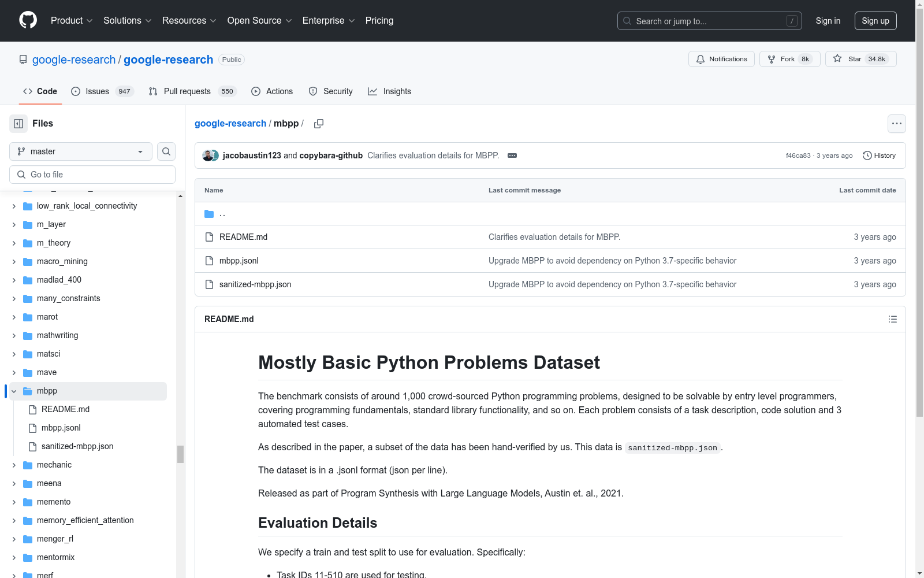Open the master branch selector
The height and width of the screenshot is (578, 924).
[x=81, y=151]
